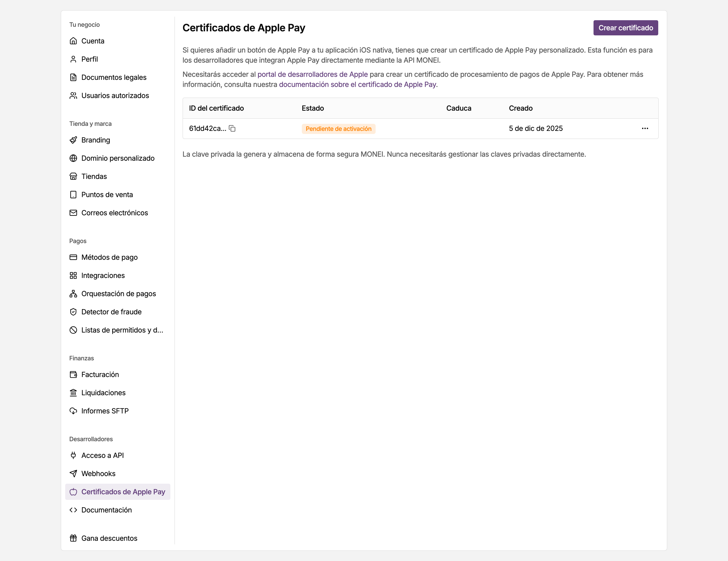728x561 pixels.
Task: Open the certificate row three-dot actions menu
Action: tap(645, 129)
